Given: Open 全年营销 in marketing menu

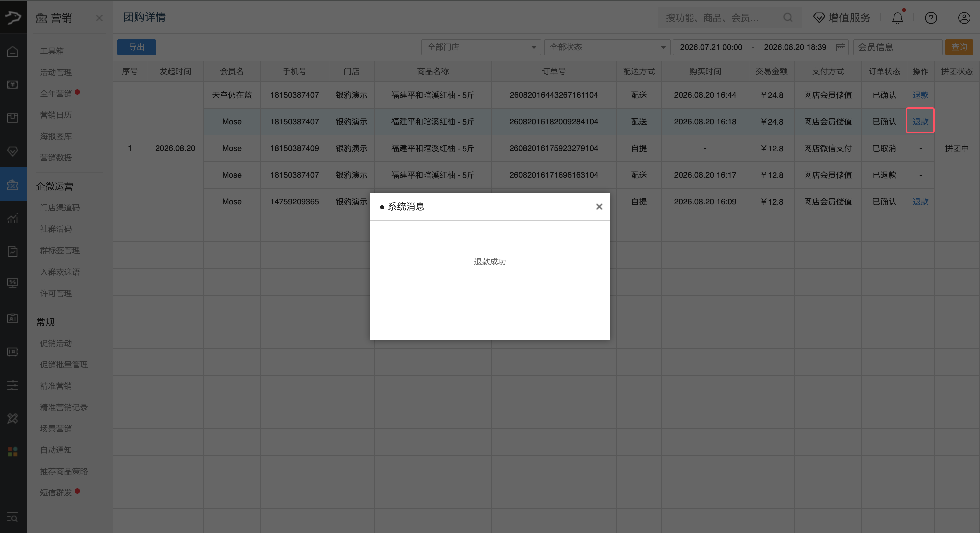Looking at the screenshot, I should [x=56, y=94].
